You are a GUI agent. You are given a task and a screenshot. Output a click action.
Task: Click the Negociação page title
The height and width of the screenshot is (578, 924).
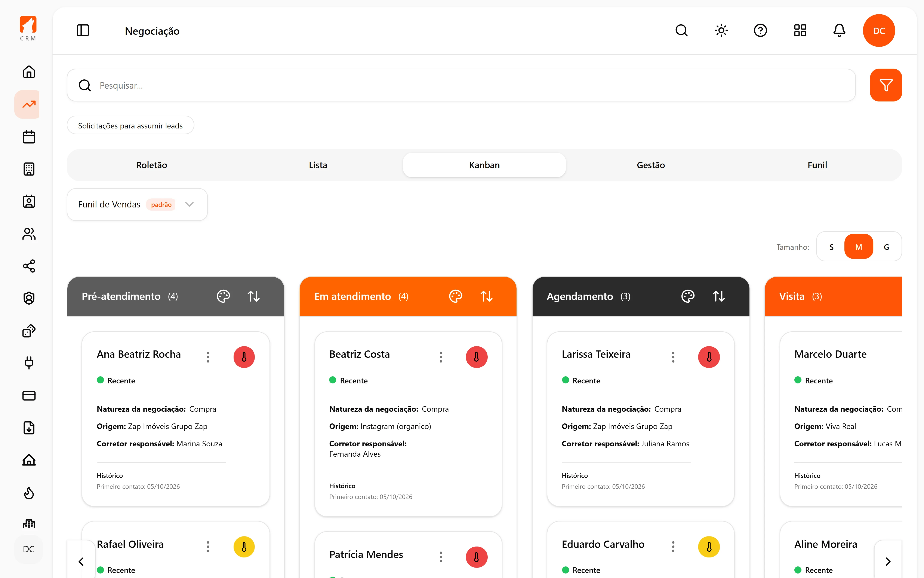tap(152, 31)
